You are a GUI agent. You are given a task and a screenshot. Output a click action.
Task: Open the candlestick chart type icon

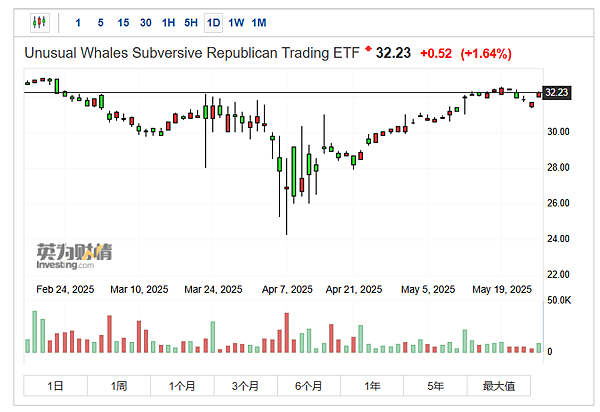(40, 23)
